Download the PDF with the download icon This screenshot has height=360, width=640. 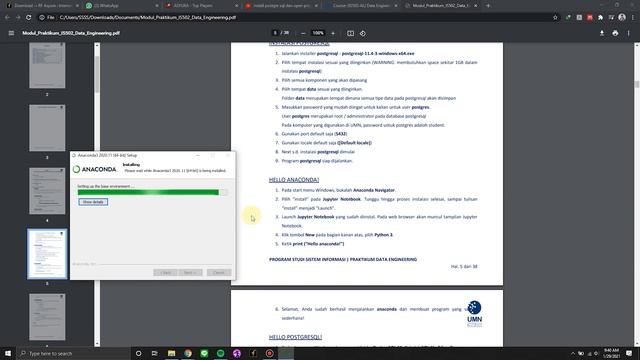tap(602, 33)
